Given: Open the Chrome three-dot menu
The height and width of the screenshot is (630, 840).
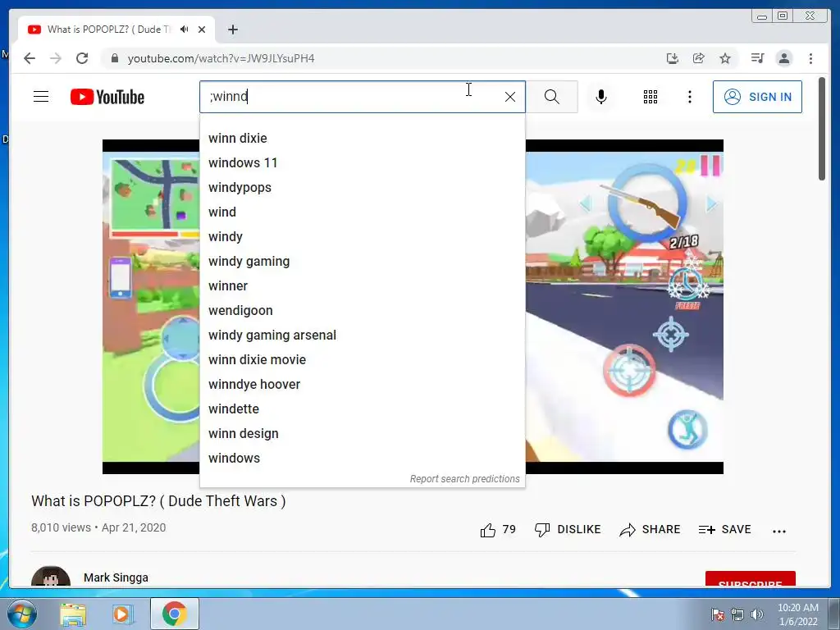Looking at the screenshot, I should point(810,58).
